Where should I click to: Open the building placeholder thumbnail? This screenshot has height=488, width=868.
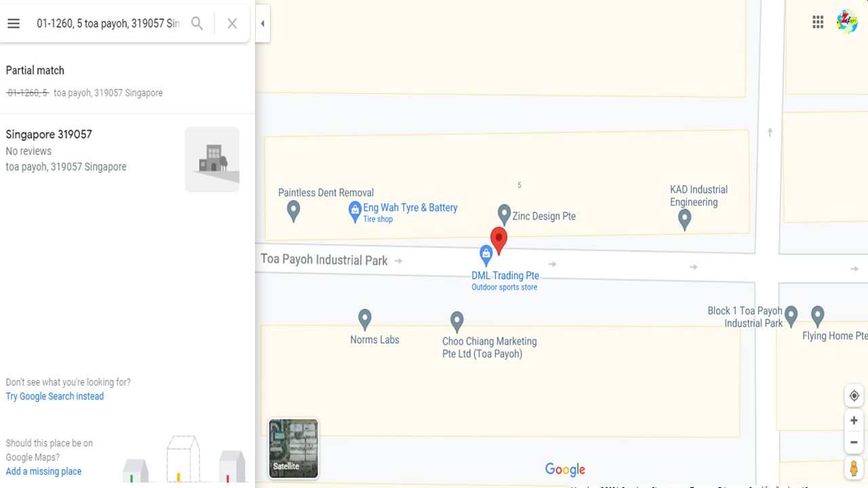click(x=212, y=159)
